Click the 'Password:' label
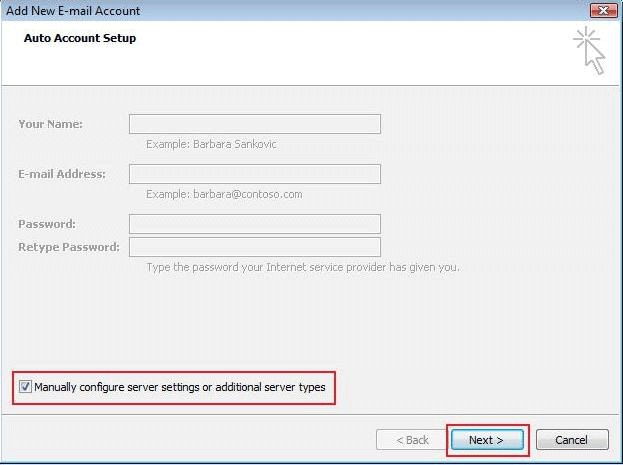This screenshot has width=623, height=465. point(46,224)
